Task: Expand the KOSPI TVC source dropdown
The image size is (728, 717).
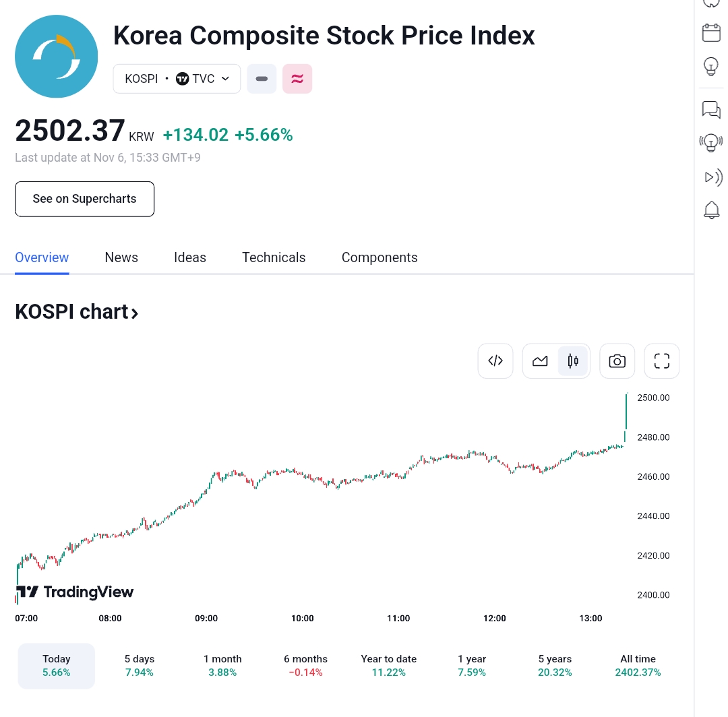Action: tap(177, 79)
